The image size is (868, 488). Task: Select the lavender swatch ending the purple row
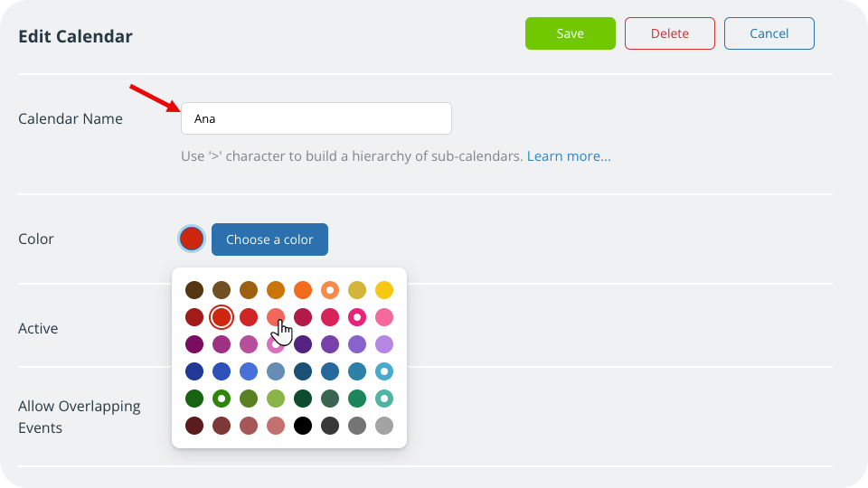[x=384, y=344]
